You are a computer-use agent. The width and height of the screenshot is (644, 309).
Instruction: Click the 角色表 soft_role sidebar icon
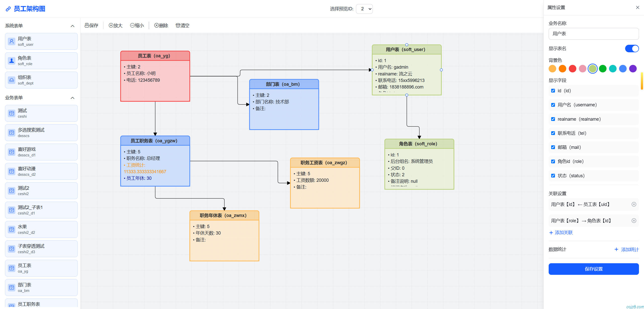tap(12, 61)
